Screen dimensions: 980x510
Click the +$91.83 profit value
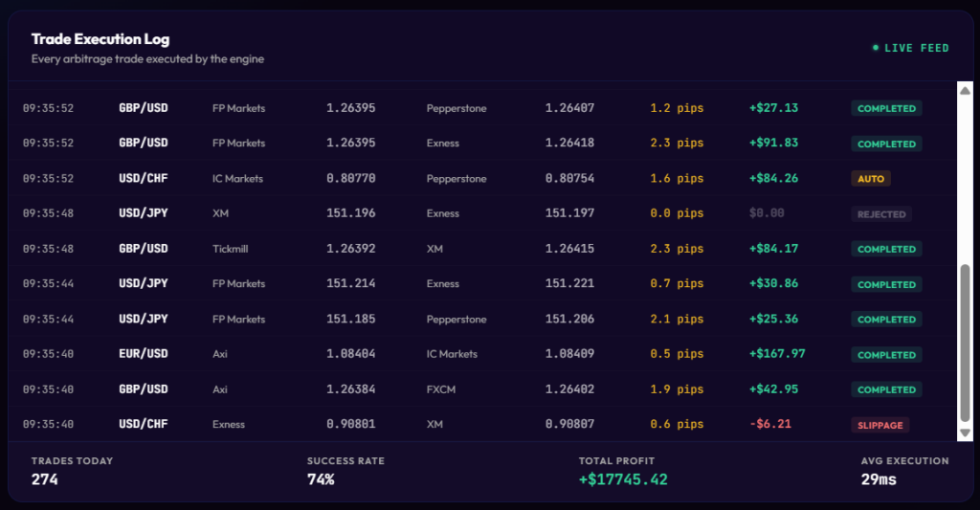pyautogui.click(x=773, y=144)
